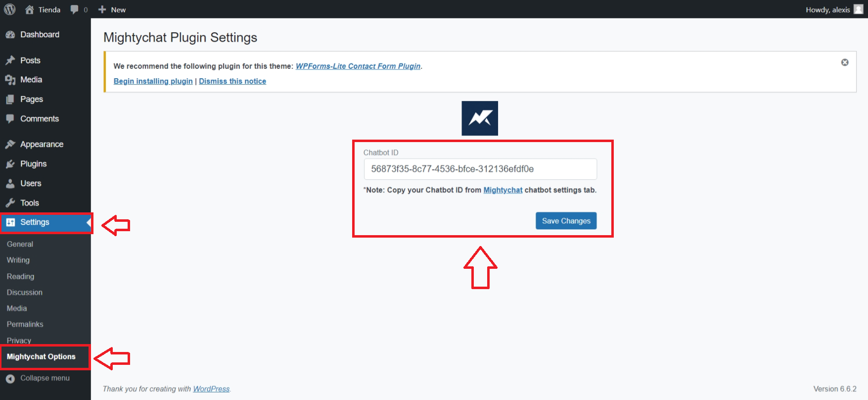This screenshot has width=868, height=400.
Task: Click the Mightychat Plugin Settings heading
Action: 180,38
